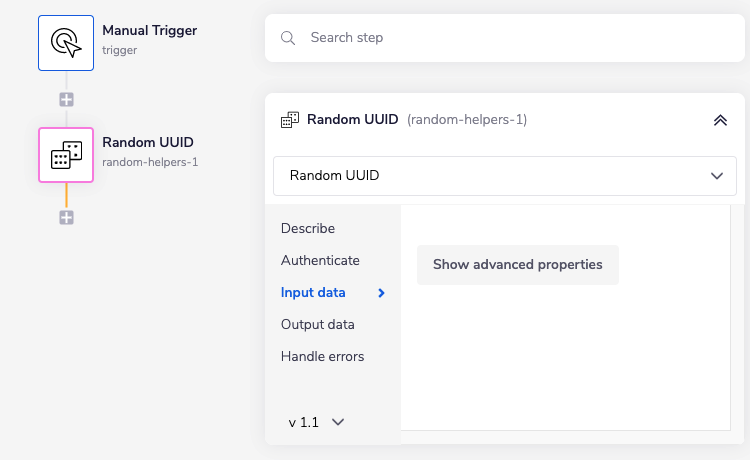The height and width of the screenshot is (460, 750).
Task: Open the Handle errors tab
Action: click(322, 357)
